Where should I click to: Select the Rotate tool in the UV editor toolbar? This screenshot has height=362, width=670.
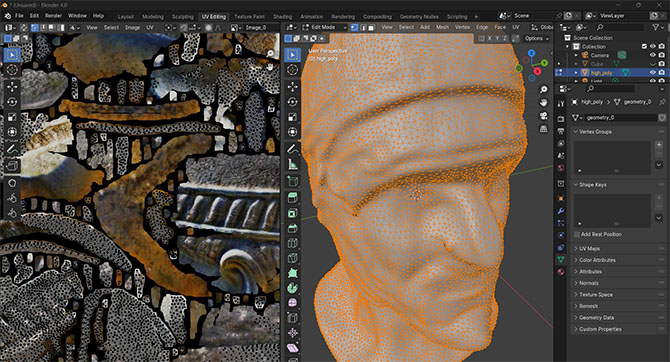point(12,102)
